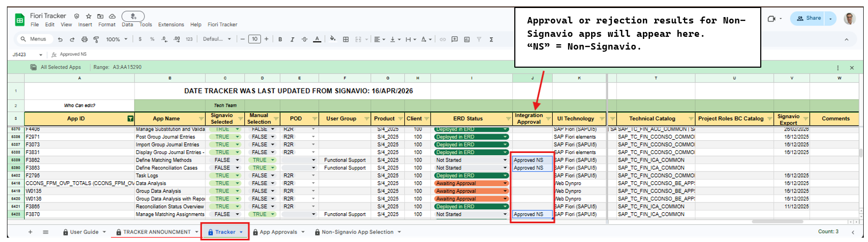Toggle Bold formatting
Viewport: 868px width, 242px height.
[x=280, y=39]
